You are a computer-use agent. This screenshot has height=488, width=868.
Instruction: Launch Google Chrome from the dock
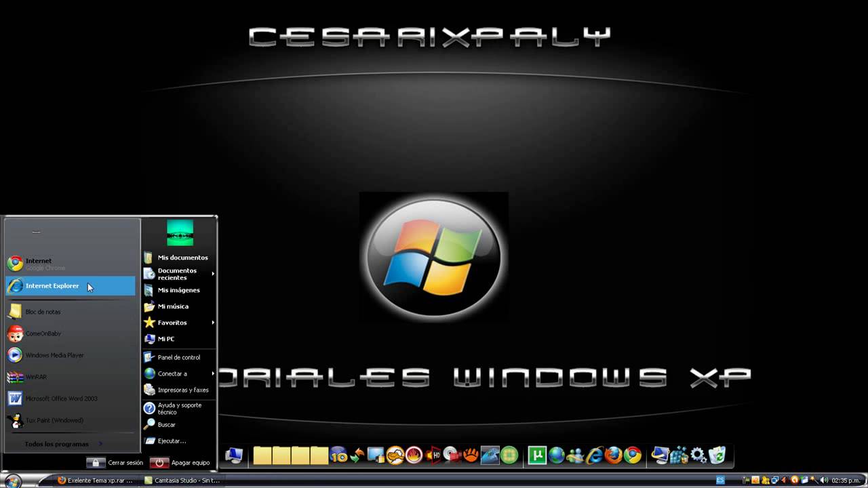pyautogui.click(x=633, y=455)
